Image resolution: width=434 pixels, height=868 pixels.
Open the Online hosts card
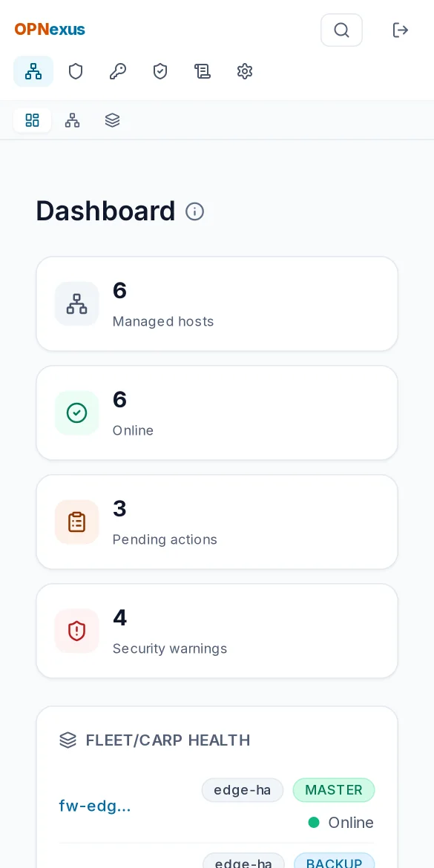(217, 413)
